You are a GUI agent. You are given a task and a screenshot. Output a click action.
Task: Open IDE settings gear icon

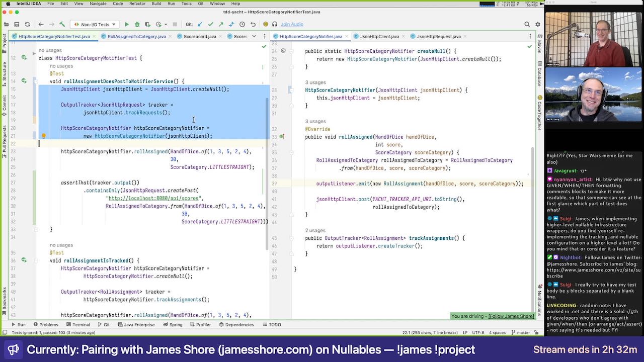pyautogui.click(x=537, y=24)
